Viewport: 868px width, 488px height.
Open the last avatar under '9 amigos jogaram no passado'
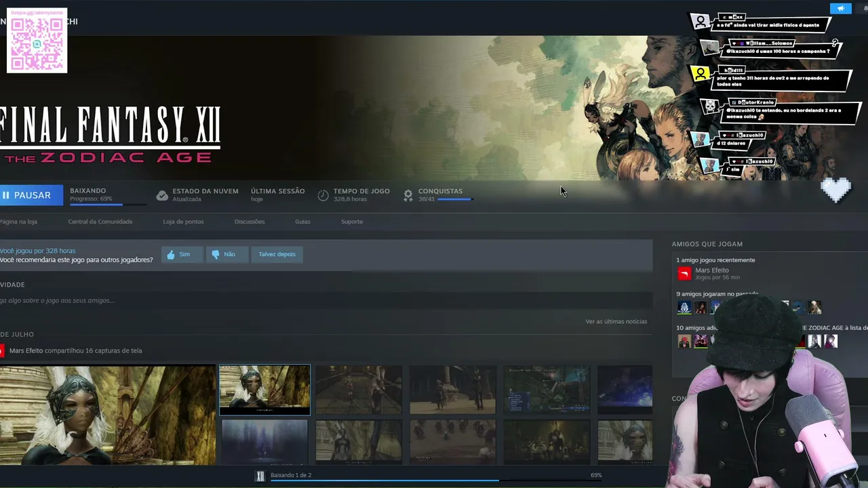coord(814,308)
